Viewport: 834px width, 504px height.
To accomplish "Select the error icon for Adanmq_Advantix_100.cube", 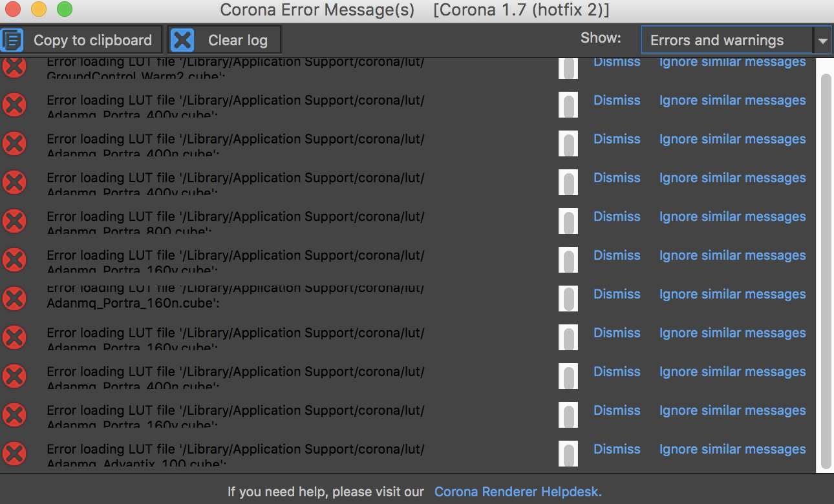I will pyautogui.click(x=14, y=454).
